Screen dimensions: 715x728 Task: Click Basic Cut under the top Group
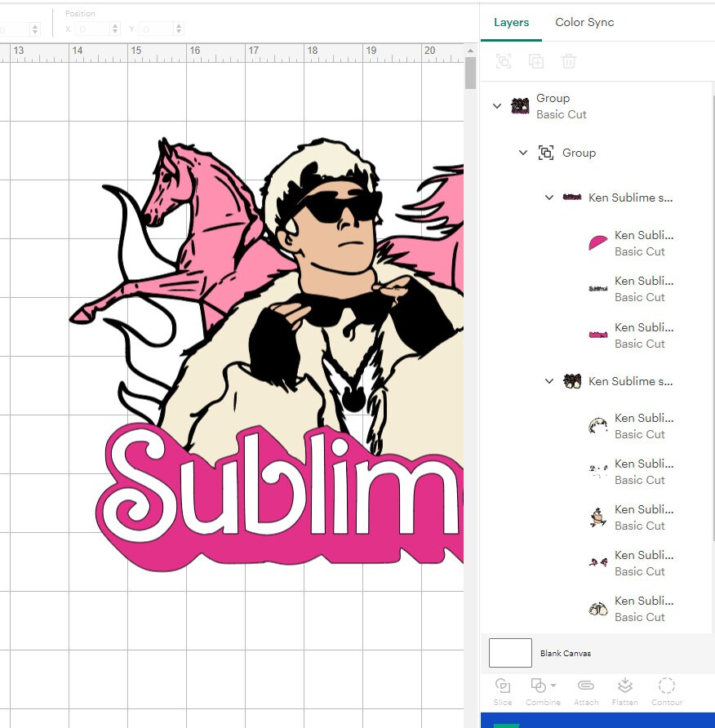(x=562, y=114)
